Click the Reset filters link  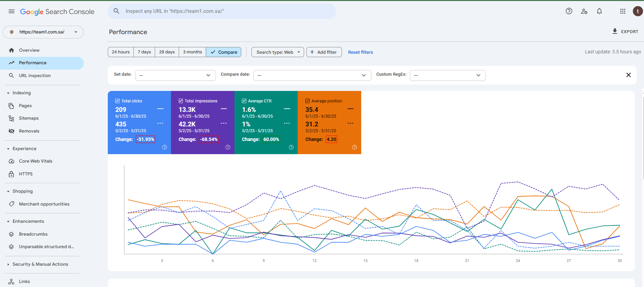361,52
